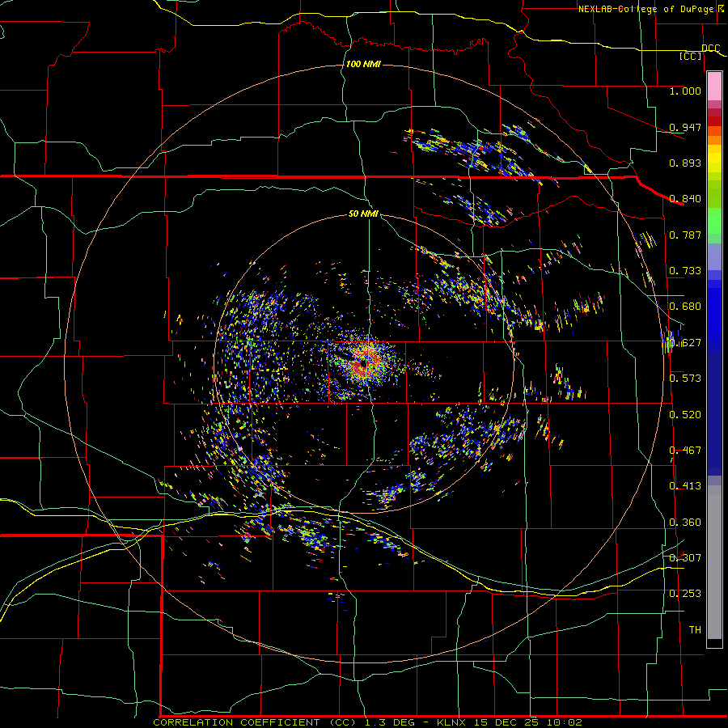Click the 100 NMI range ring label
The image size is (728, 728).
(363, 64)
